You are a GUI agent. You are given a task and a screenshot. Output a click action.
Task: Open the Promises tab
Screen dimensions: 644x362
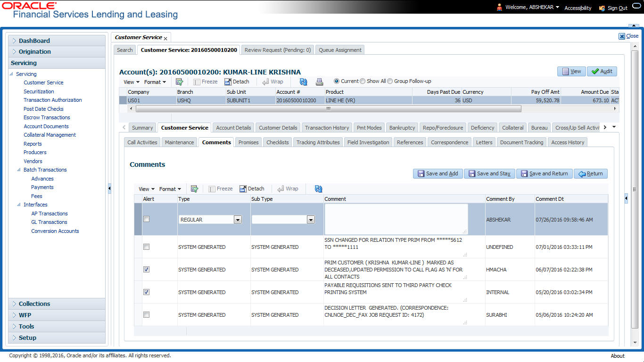(248, 142)
